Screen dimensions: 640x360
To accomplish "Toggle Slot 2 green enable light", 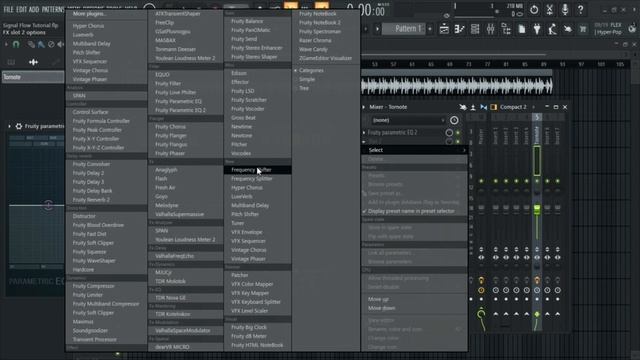I will [x=458, y=142].
